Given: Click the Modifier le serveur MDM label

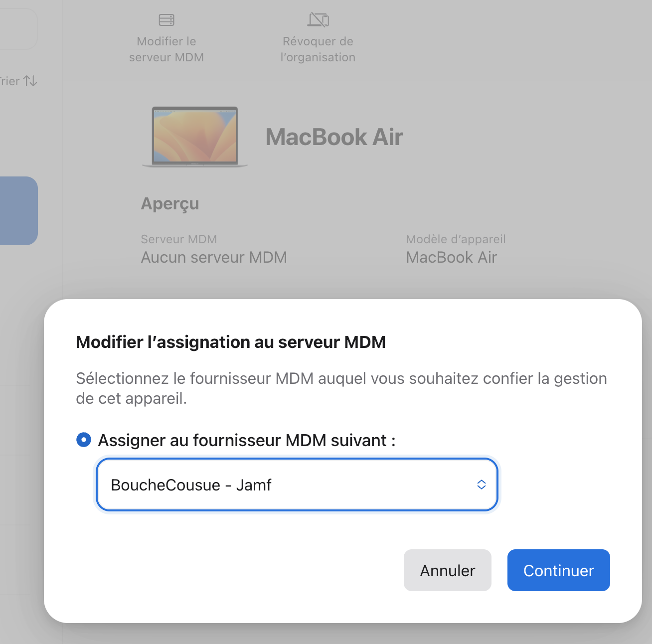Looking at the screenshot, I should pyautogui.click(x=166, y=49).
